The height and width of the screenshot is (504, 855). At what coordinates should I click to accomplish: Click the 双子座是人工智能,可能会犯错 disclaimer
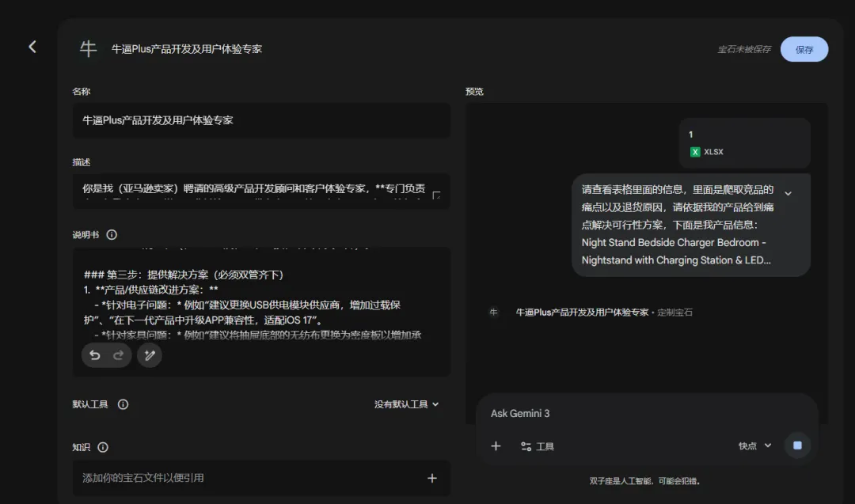[x=644, y=481]
